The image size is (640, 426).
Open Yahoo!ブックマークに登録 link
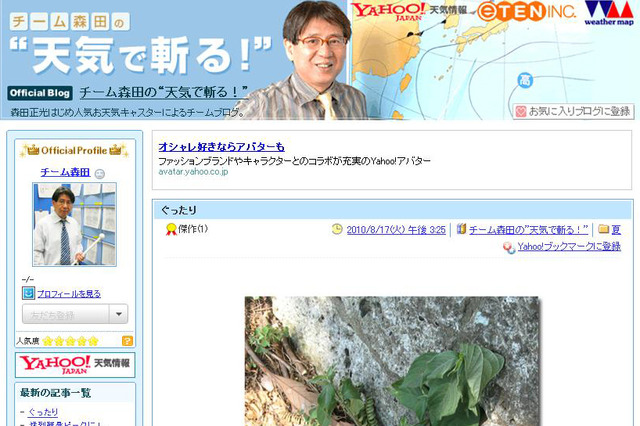569,246
